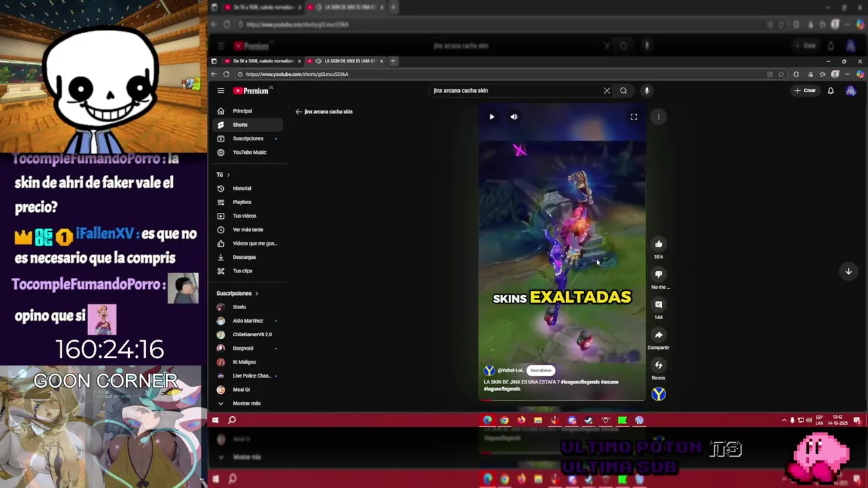Dislike the Short
This screenshot has width=868, height=488.
point(658,274)
